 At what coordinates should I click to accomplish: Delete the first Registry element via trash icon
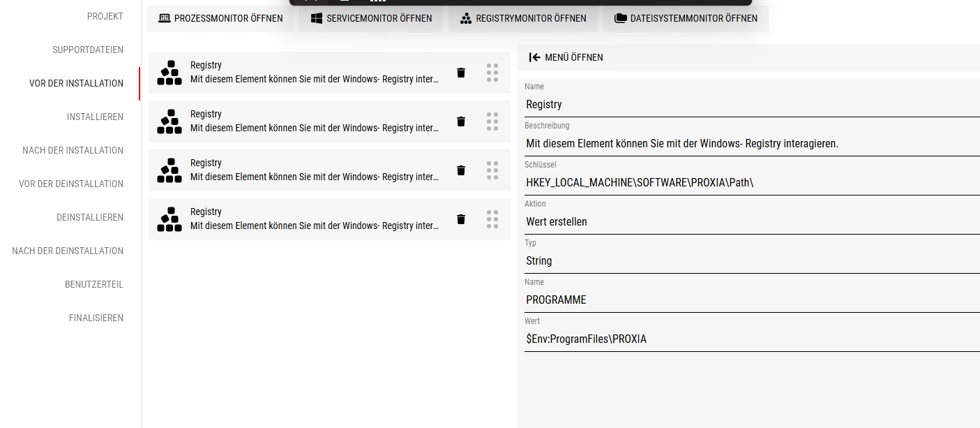(x=460, y=73)
